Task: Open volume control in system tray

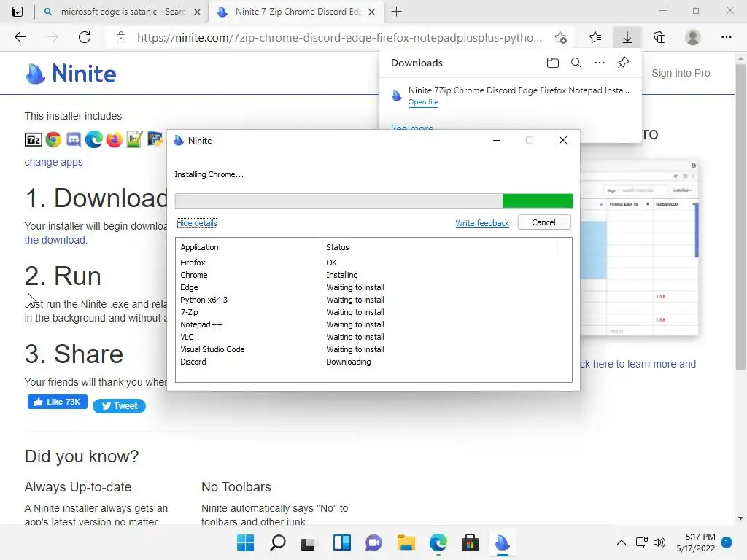Action: point(659,542)
